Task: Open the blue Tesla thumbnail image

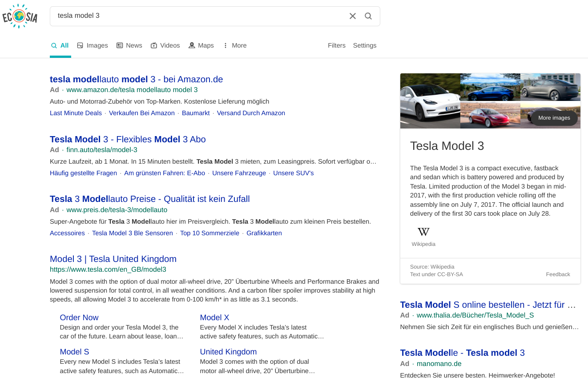Action: tap(490, 87)
